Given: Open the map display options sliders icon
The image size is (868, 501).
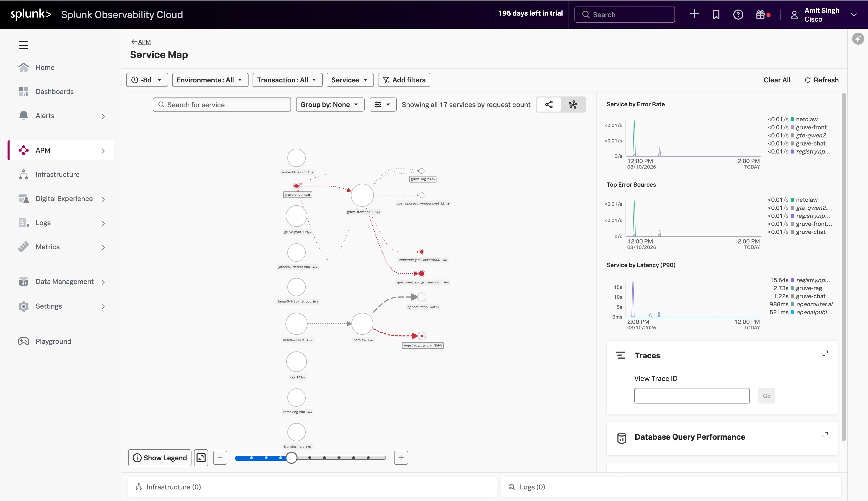Looking at the screenshot, I should (383, 105).
